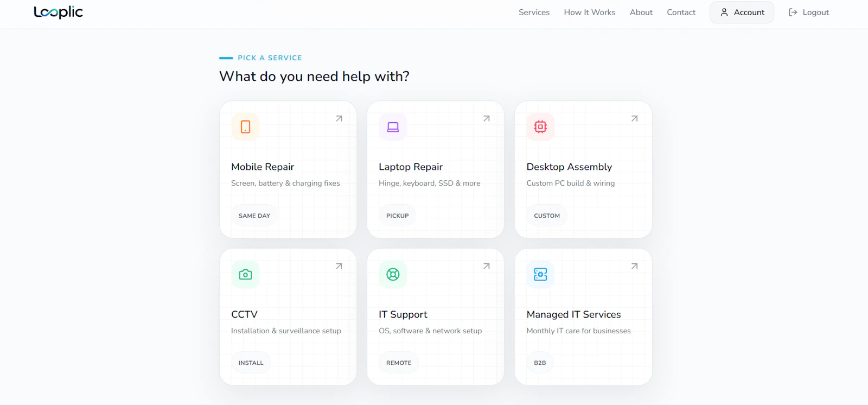Click "Screen, battery & charging fixes" text
This screenshot has width=868, height=405.
point(285,183)
